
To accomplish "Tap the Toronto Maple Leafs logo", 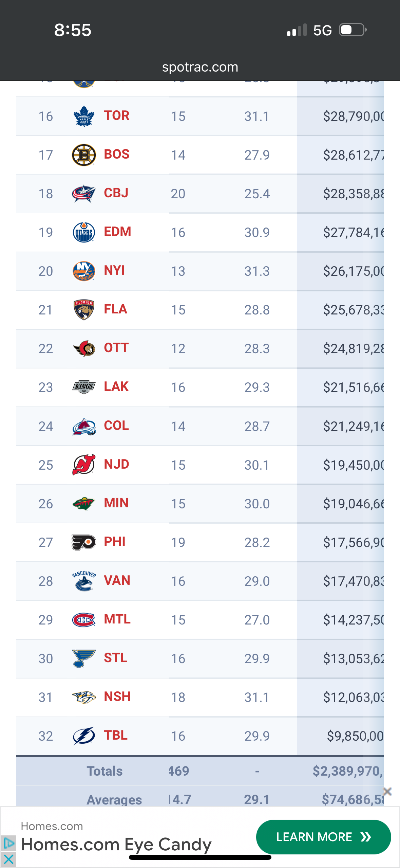I will coord(84,116).
